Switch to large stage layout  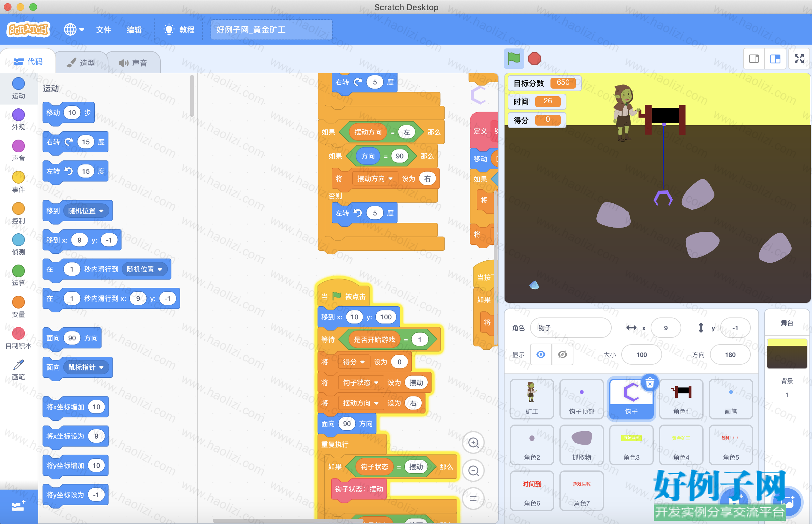pyautogui.click(x=775, y=59)
